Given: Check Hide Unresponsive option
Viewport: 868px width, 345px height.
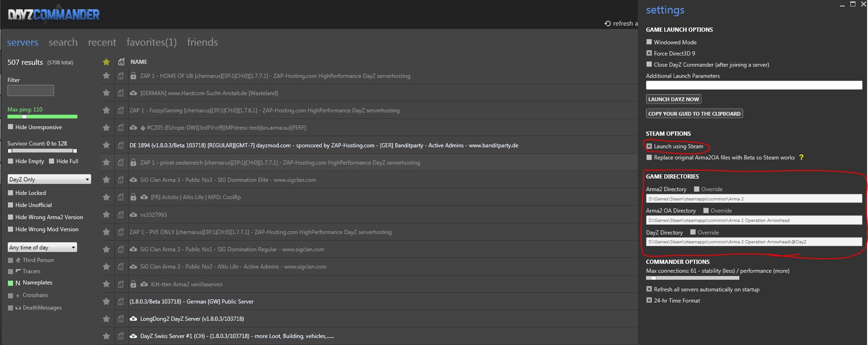Looking at the screenshot, I should [x=11, y=127].
